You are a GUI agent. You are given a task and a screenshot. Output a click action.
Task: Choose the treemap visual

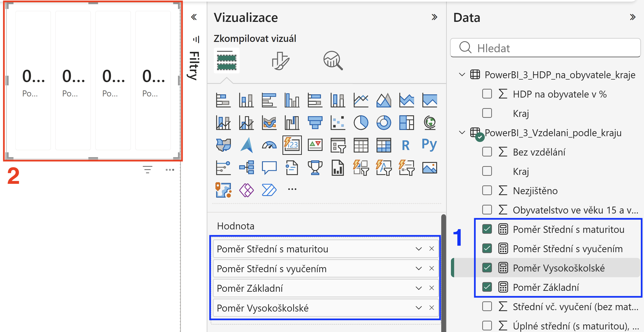(x=406, y=123)
